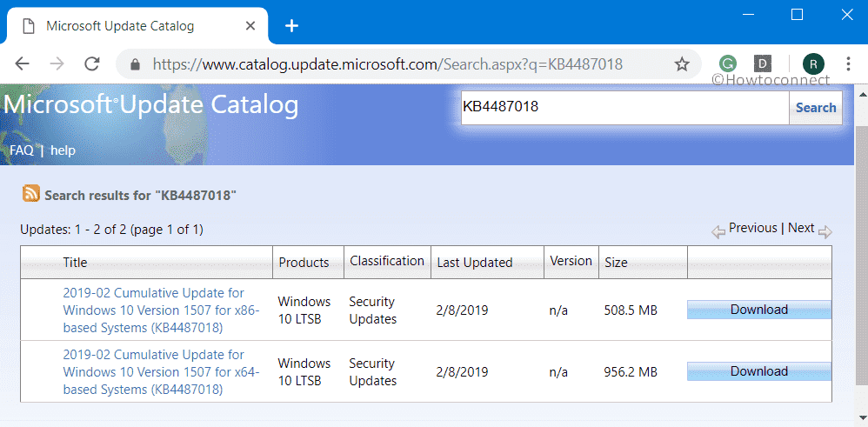Screen dimensions: 868x427
Task: Sort by the Size column header
Action: point(616,262)
